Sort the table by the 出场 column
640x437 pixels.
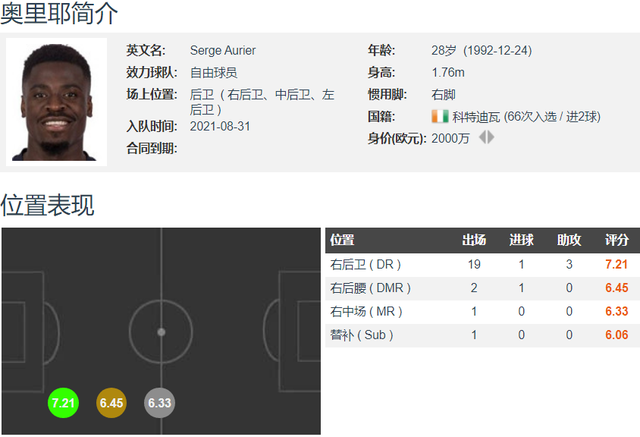click(x=474, y=240)
